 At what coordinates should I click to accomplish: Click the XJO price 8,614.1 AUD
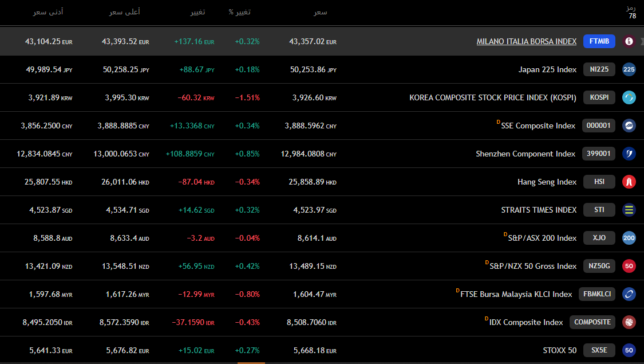[x=317, y=238]
